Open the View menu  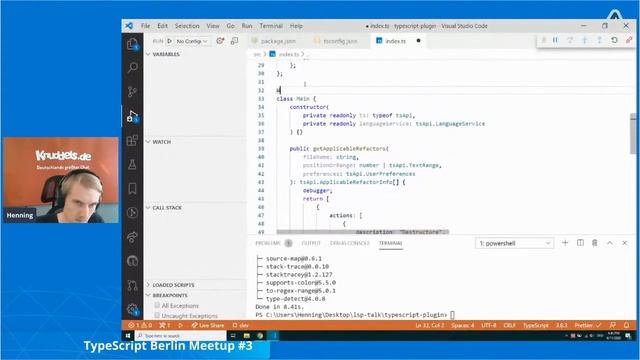click(x=213, y=26)
